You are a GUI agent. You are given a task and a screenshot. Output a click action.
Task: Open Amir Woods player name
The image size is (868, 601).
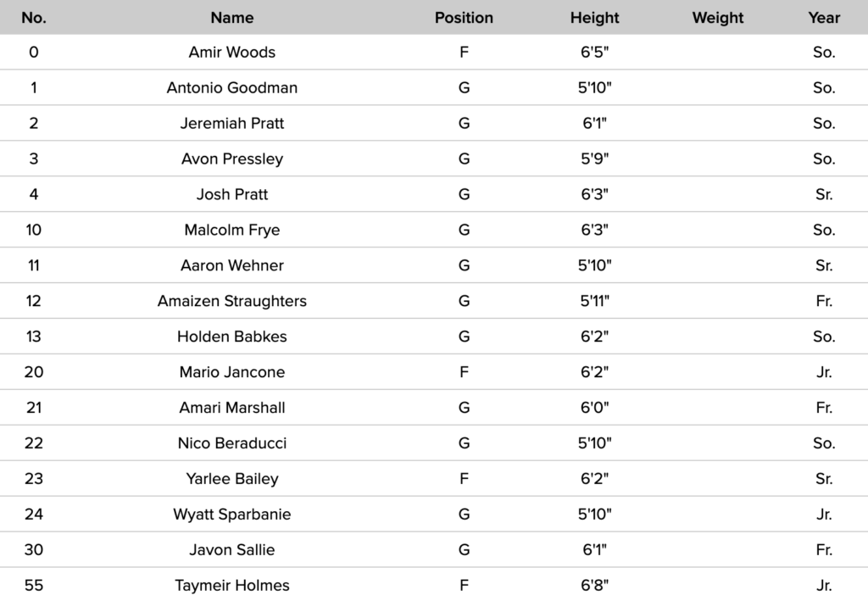pos(231,52)
